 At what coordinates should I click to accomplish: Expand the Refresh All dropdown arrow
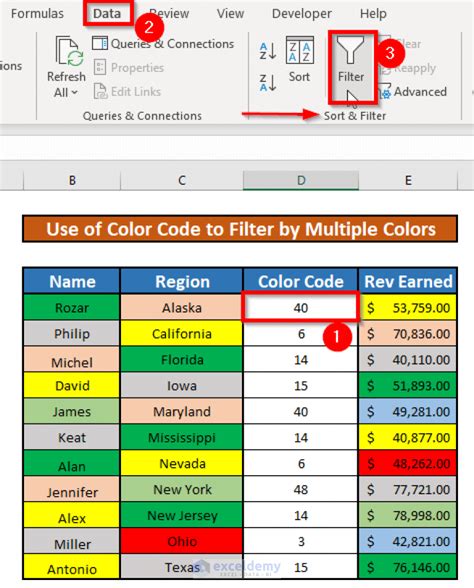(74, 92)
